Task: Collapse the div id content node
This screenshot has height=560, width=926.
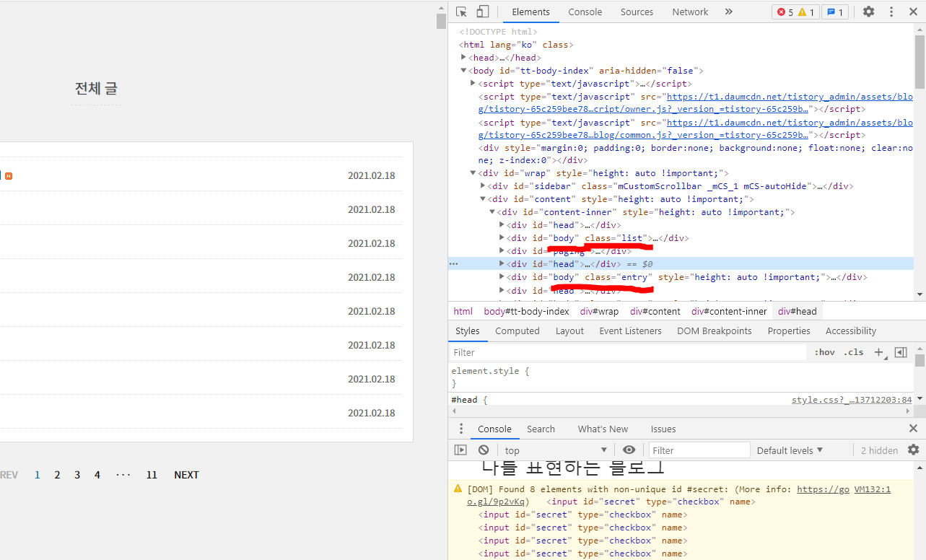Action: tap(483, 199)
